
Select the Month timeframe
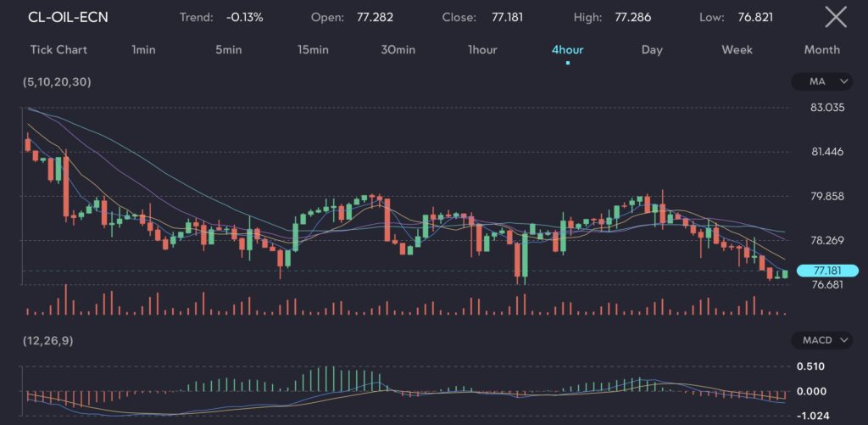click(x=821, y=50)
